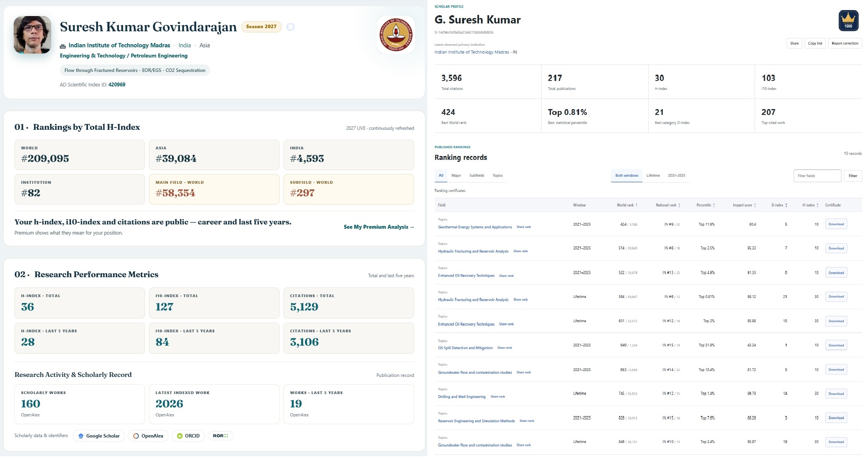
Task: Click the Share button
Action: pos(794,43)
